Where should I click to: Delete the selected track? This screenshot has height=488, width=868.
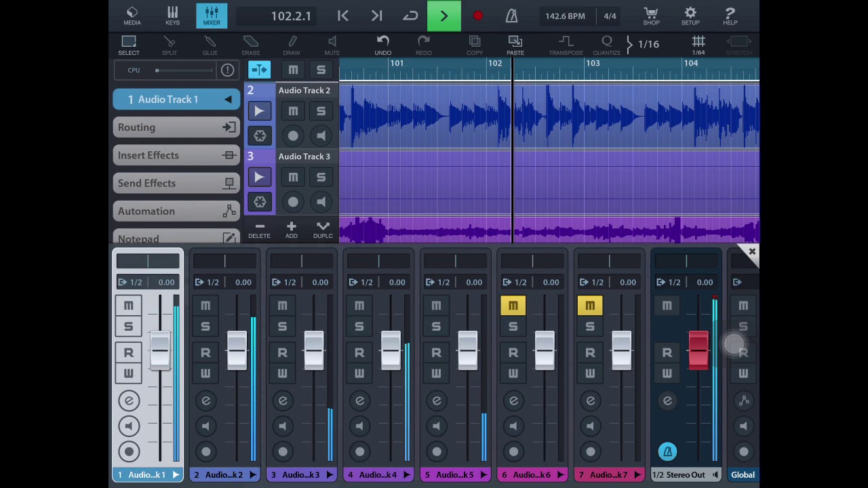tap(259, 230)
